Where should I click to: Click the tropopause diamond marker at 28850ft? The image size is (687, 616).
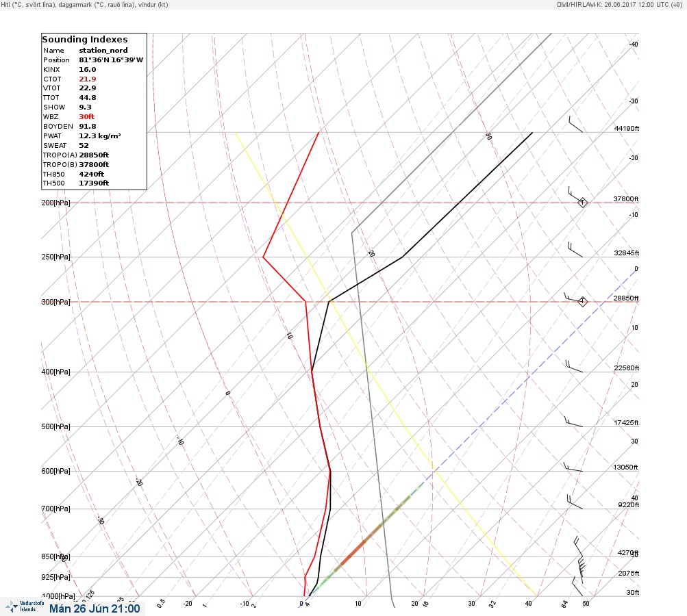(582, 301)
